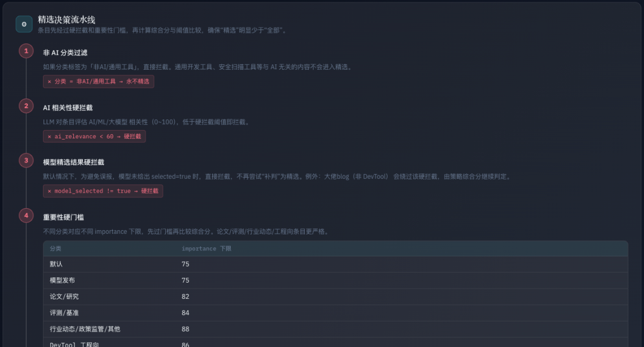Viewport: 644px width, 347px height.
Task: Select the red step 1 circle badge
Action: click(x=26, y=51)
